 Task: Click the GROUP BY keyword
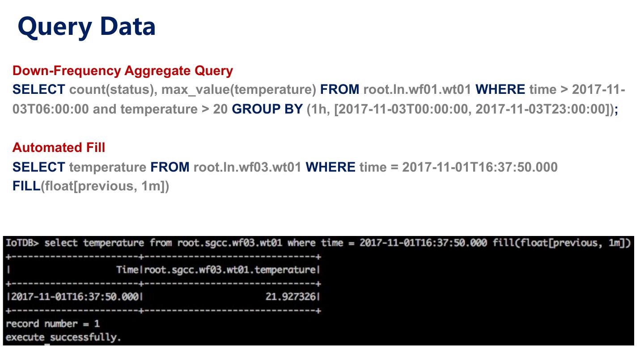pos(267,109)
